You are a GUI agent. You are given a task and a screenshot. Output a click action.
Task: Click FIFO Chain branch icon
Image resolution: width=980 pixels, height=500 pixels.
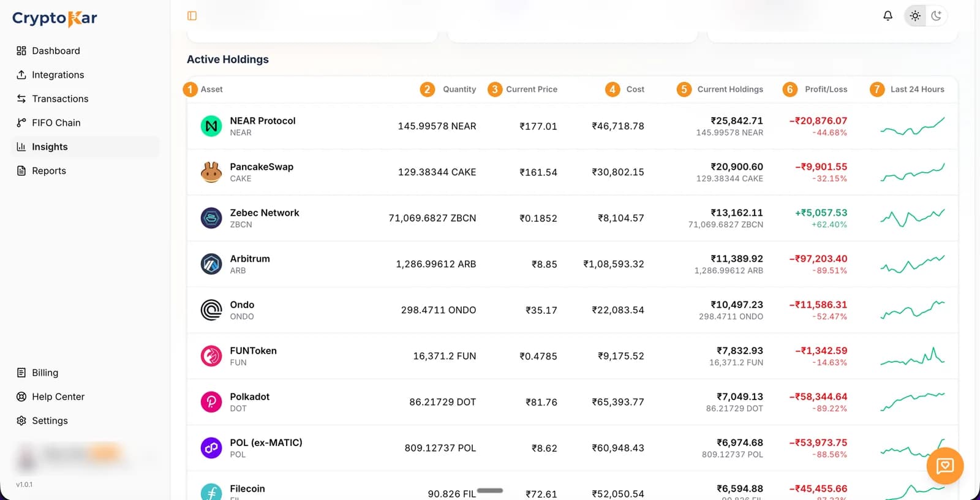(x=21, y=123)
